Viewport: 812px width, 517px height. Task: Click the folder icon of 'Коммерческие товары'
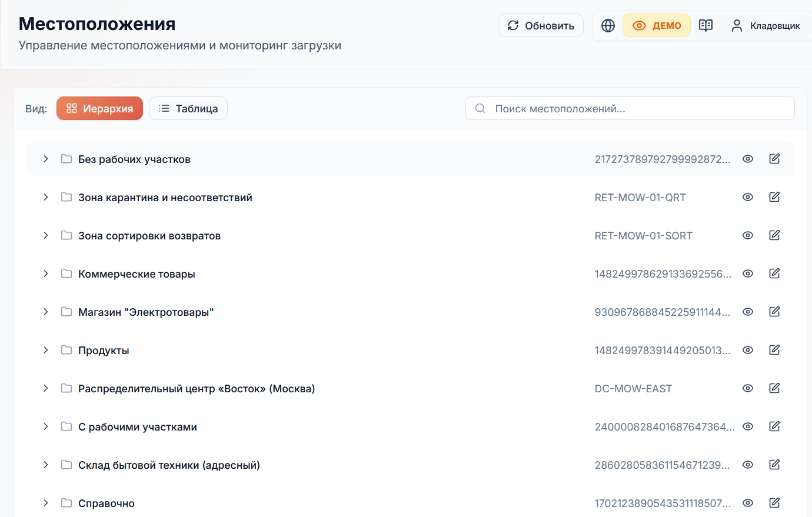point(66,273)
